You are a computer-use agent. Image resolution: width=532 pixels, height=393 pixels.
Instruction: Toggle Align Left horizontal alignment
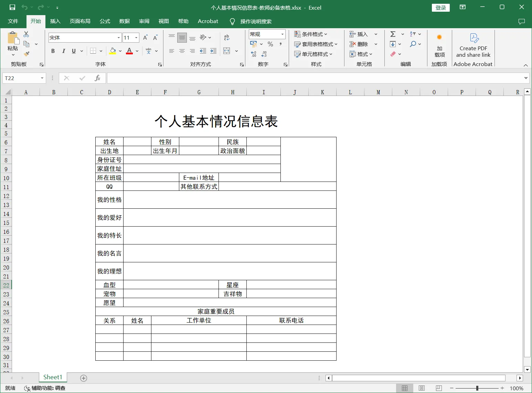(x=172, y=51)
